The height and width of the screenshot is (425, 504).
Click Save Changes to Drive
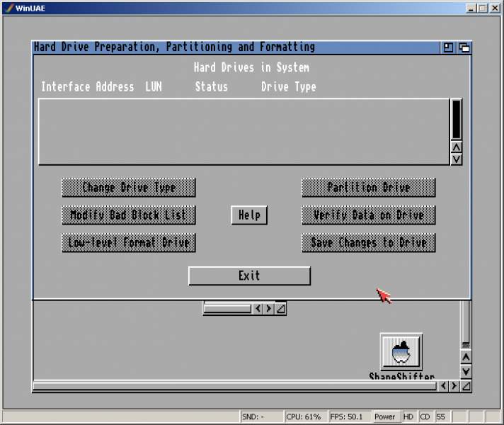368,243
